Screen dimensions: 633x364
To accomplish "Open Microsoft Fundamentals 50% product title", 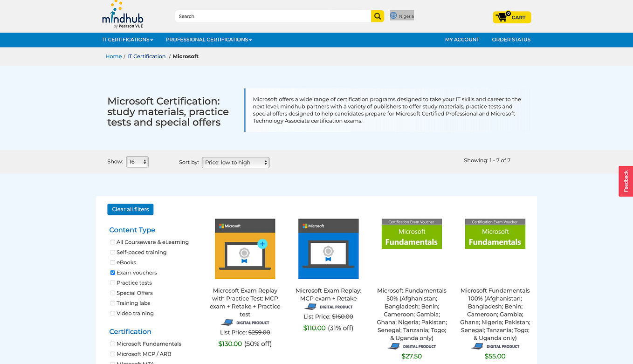I will [x=412, y=314].
